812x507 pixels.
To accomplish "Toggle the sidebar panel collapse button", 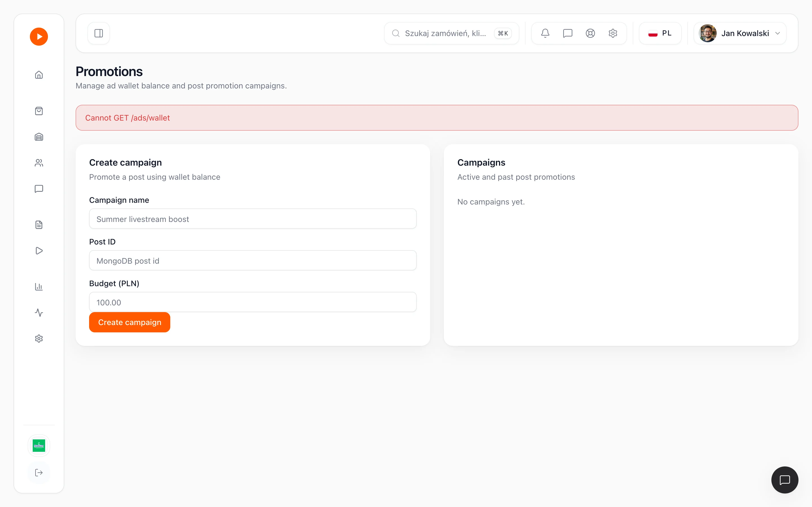I will coord(99,33).
